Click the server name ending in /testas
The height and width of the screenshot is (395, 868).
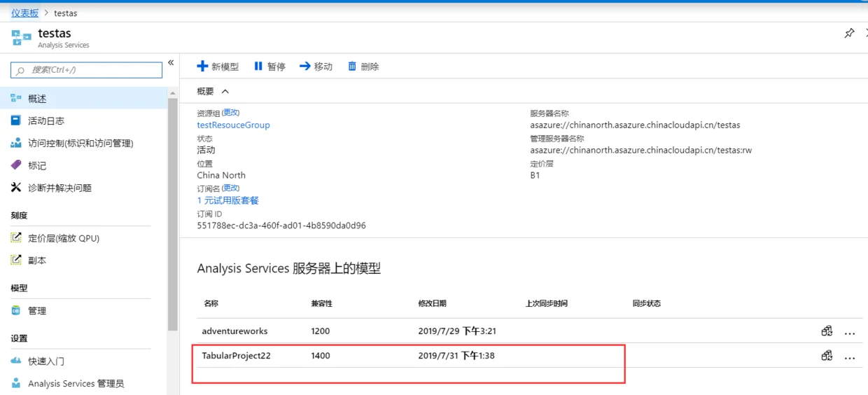coord(635,125)
